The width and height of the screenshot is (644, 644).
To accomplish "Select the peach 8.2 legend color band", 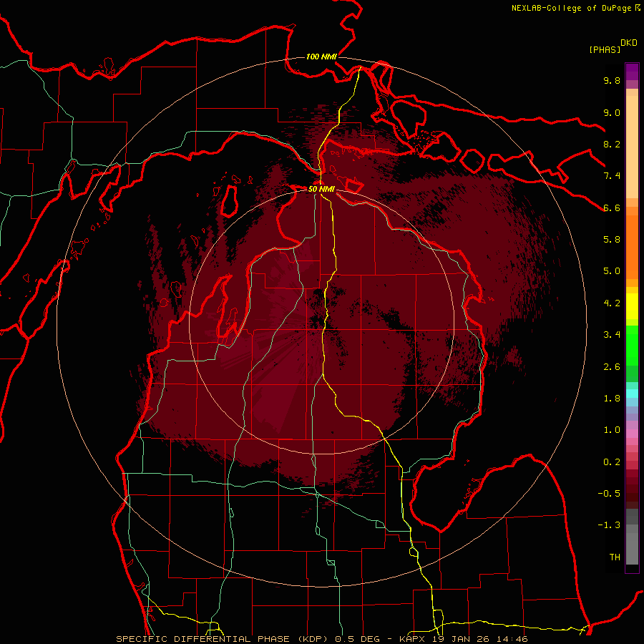I will tap(632, 144).
